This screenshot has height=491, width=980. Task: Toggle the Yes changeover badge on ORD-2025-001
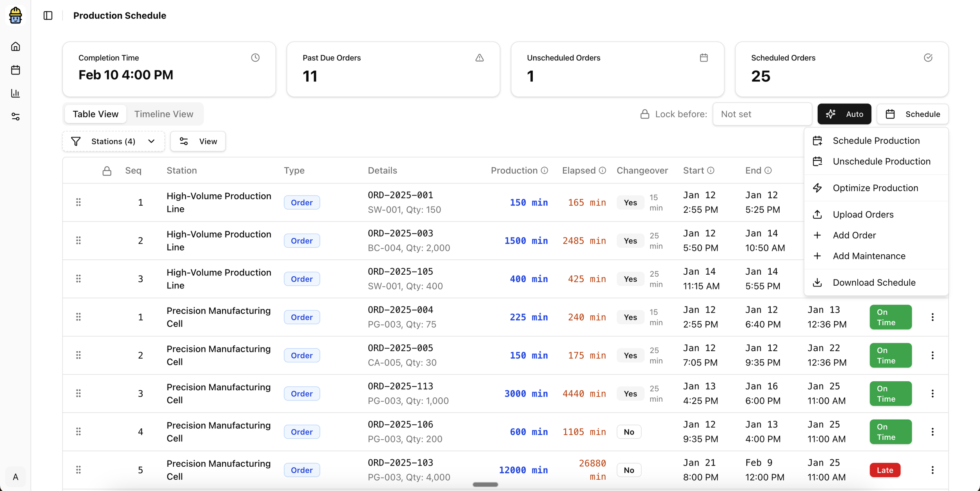[x=630, y=202]
